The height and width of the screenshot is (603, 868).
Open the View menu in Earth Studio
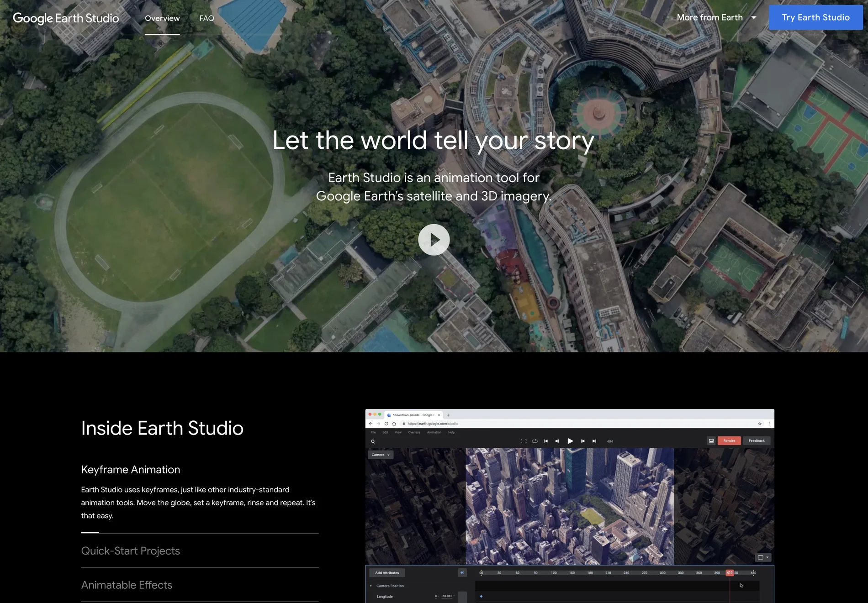click(398, 432)
